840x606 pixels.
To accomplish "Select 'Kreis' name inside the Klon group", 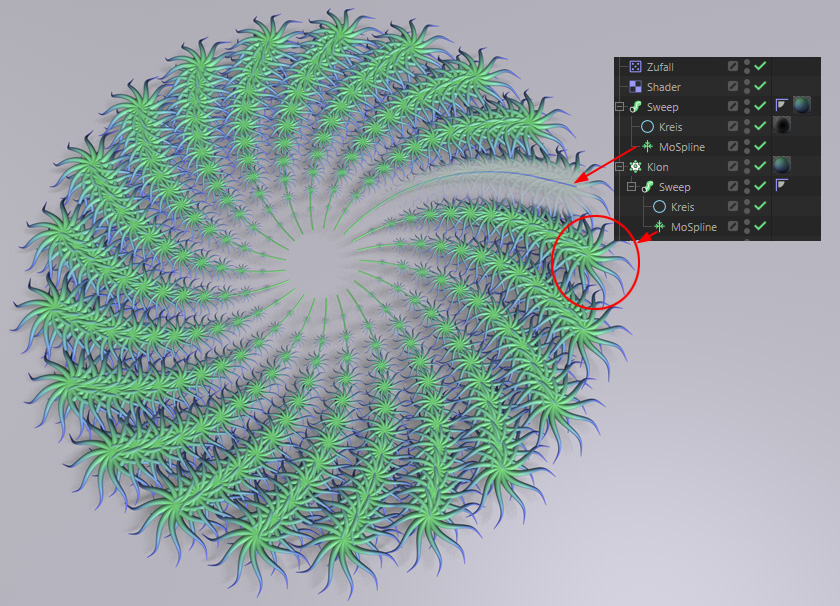I will (682, 207).
